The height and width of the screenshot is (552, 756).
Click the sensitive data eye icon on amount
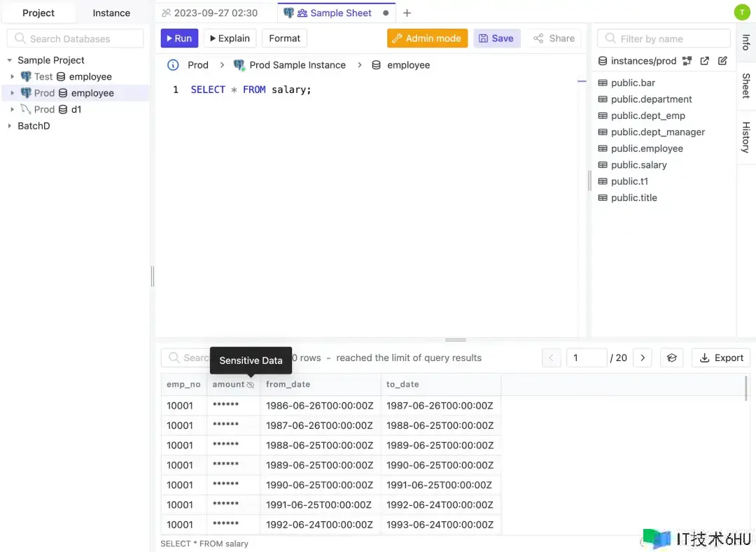[x=250, y=385]
